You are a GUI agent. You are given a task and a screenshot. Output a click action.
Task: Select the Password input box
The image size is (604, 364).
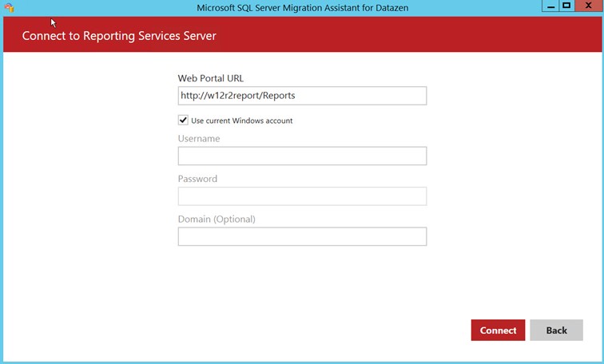tap(302, 196)
